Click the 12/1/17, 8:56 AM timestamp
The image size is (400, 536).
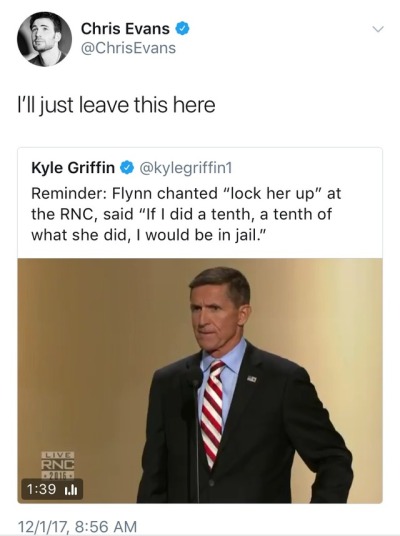[x=77, y=526]
